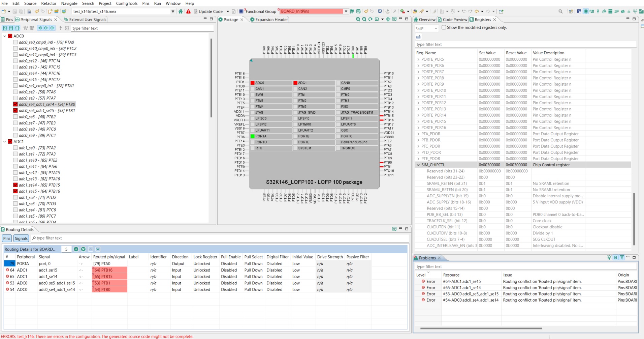Click the search magnifier icon on the right toolbar

[x=560, y=11]
